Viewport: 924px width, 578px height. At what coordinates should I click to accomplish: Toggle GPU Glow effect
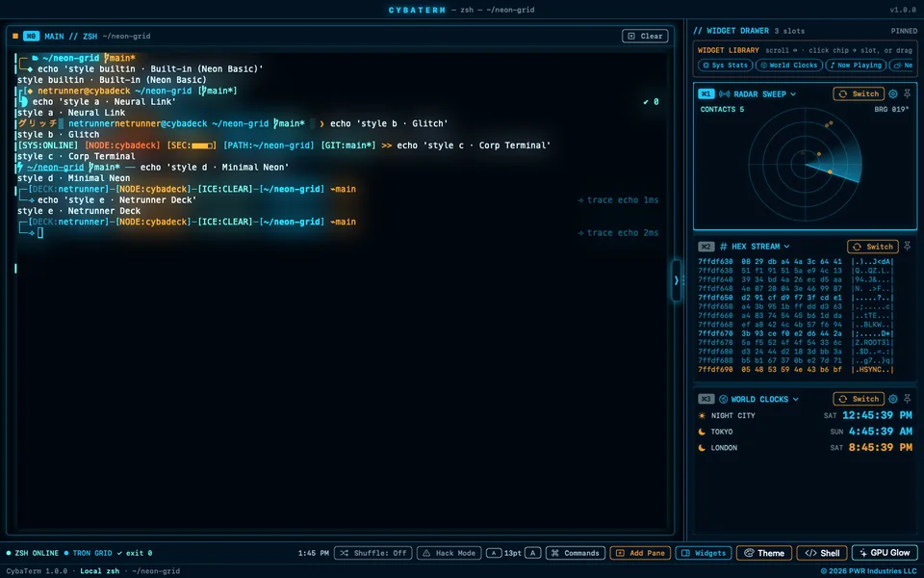coord(885,553)
